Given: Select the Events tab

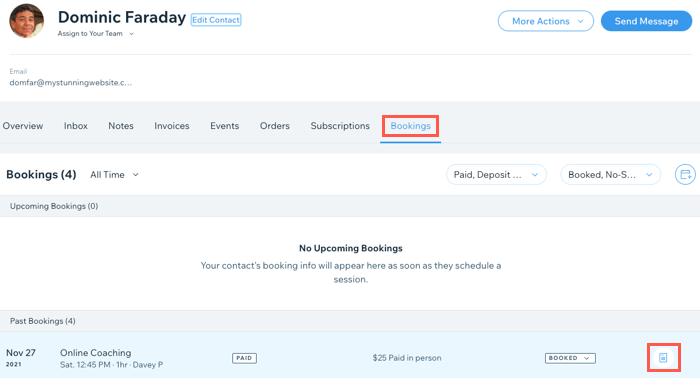Looking at the screenshot, I should coord(225,126).
